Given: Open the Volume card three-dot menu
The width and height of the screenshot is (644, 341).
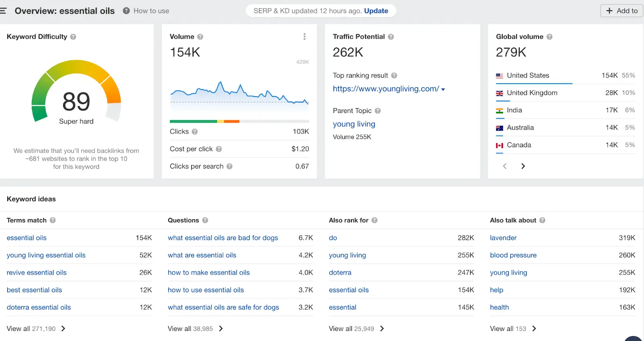Looking at the screenshot, I should click(304, 37).
